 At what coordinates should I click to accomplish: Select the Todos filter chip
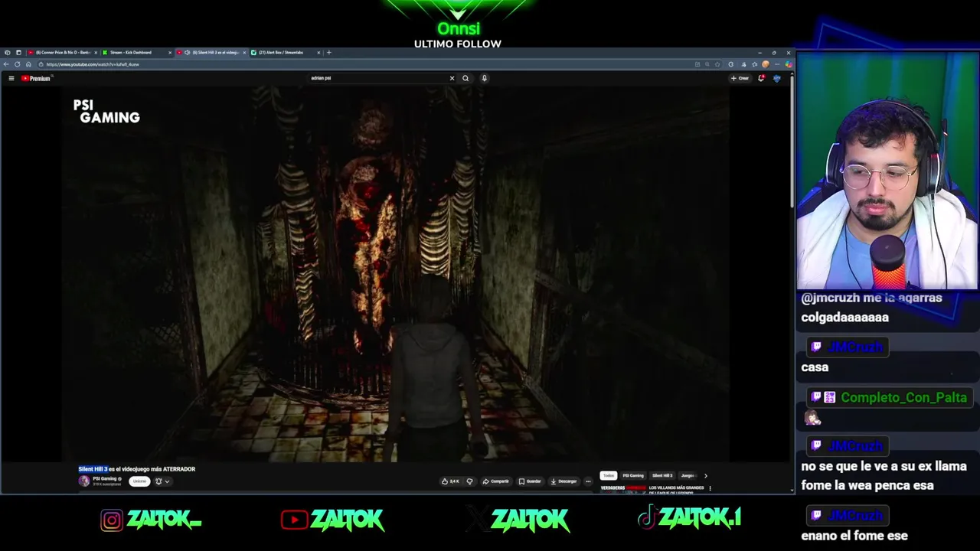(x=609, y=475)
